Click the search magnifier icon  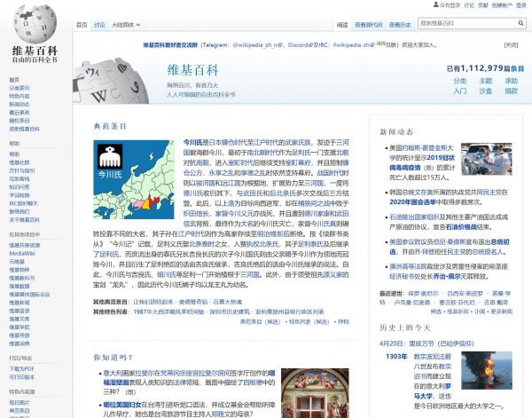tap(521, 25)
